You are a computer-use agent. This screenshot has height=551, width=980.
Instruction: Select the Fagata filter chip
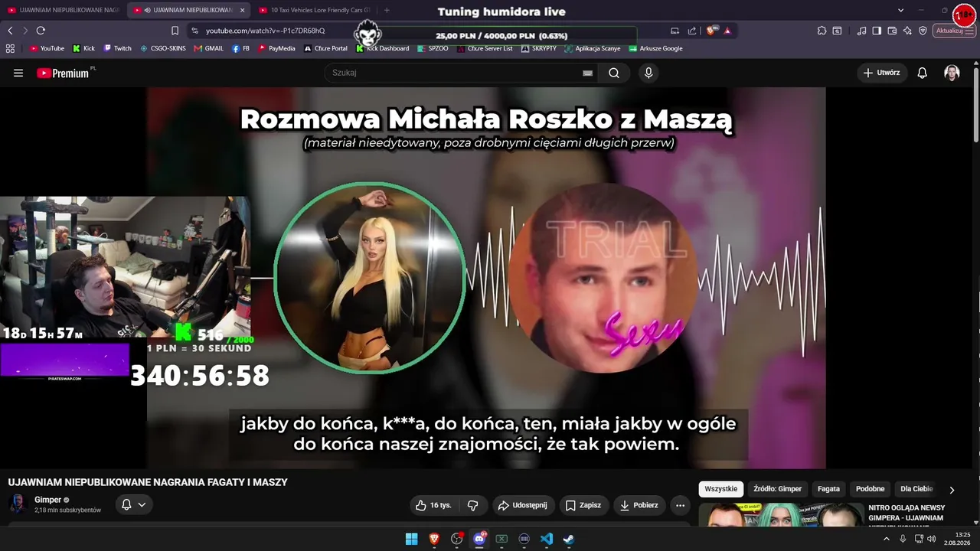click(x=828, y=489)
